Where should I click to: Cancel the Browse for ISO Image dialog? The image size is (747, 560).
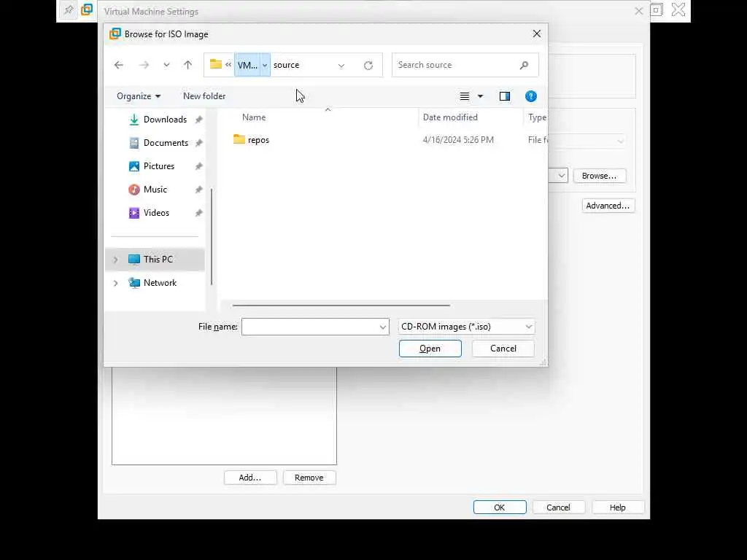coord(503,349)
